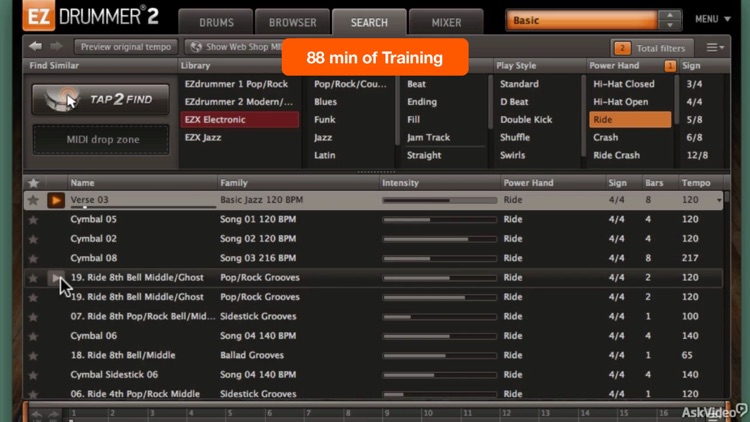This screenshot has width=750, height=422.
Task: Filter by Blues genre
Action: pyautogui.click(x=325, y=102)
